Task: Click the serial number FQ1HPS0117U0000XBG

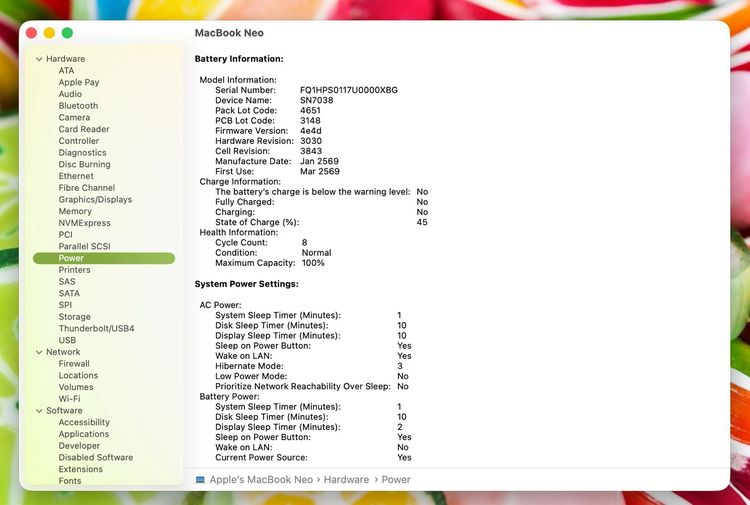Action: (349, 90)
